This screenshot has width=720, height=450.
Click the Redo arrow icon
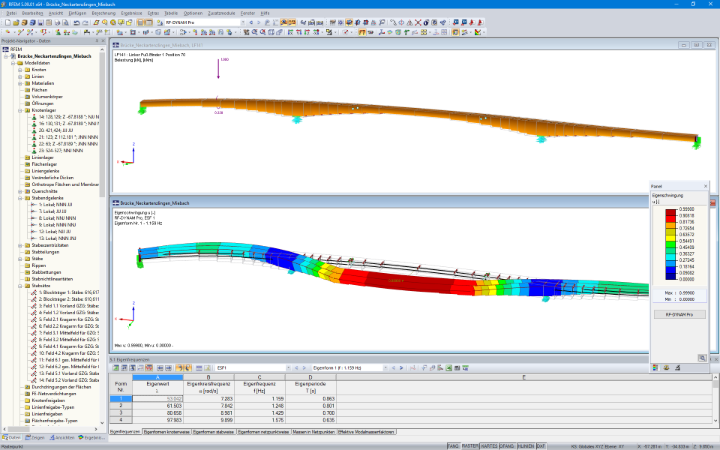[x=85, y=22]
